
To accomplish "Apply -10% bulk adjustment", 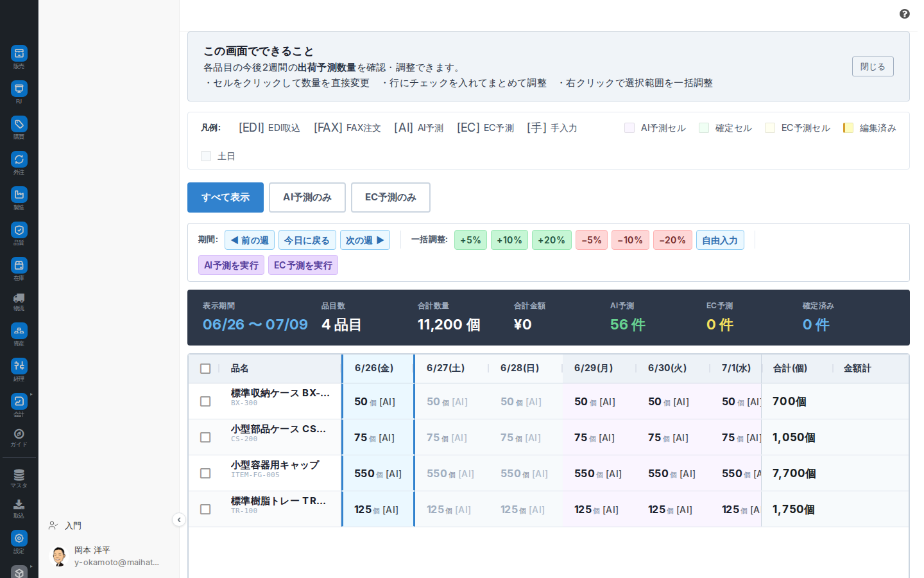I will [630, 240].
